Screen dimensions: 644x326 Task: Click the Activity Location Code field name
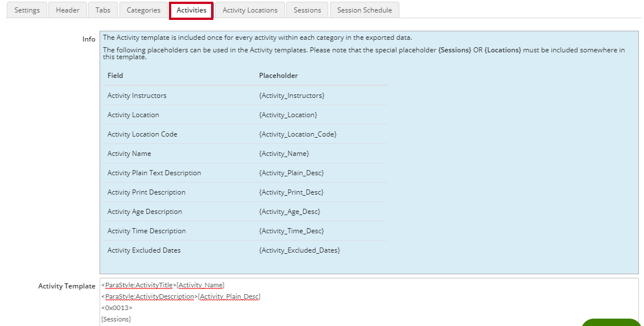[x=142, y=134]
